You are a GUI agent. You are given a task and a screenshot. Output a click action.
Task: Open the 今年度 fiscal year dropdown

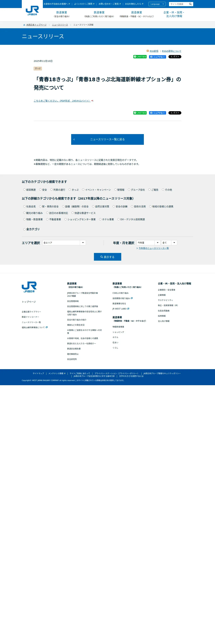[x=148, y=243]
